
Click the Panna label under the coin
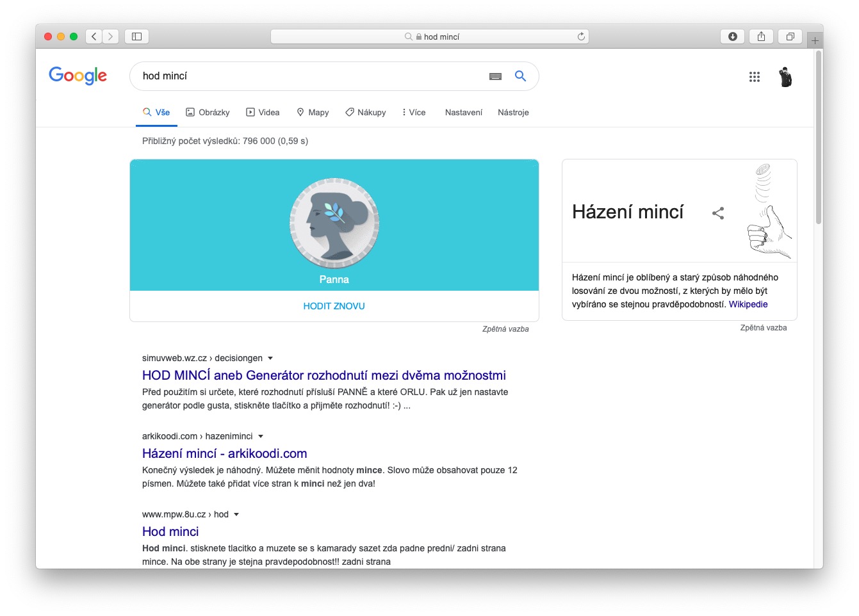334,280
